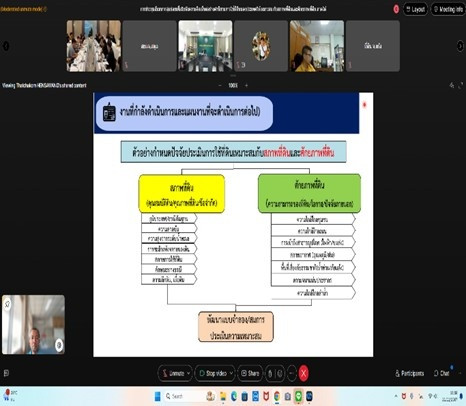This screenshot has width=466, height=406.
Task: Select the meeting room video thumbnail
Action: 205,46
